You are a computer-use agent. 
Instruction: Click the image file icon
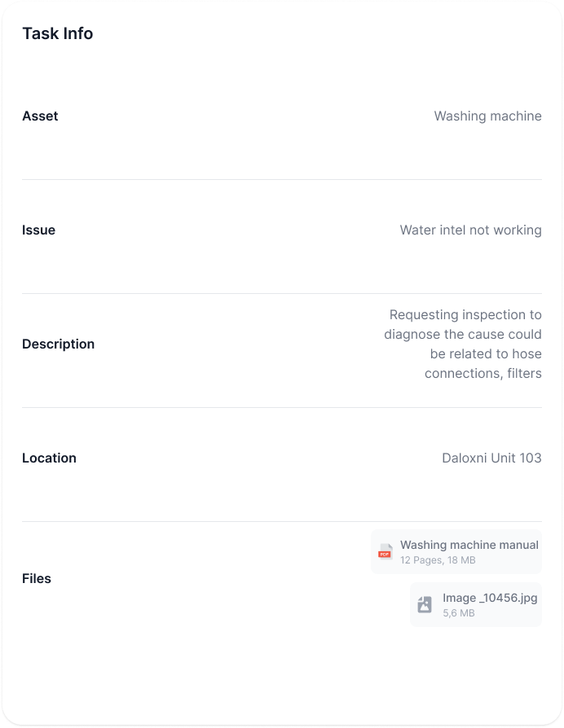[425, 605]
